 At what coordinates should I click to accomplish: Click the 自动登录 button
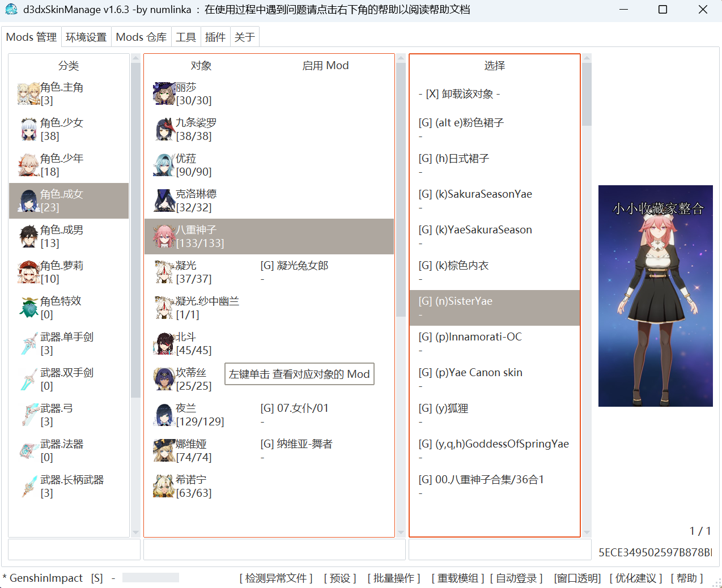point(516,578)
